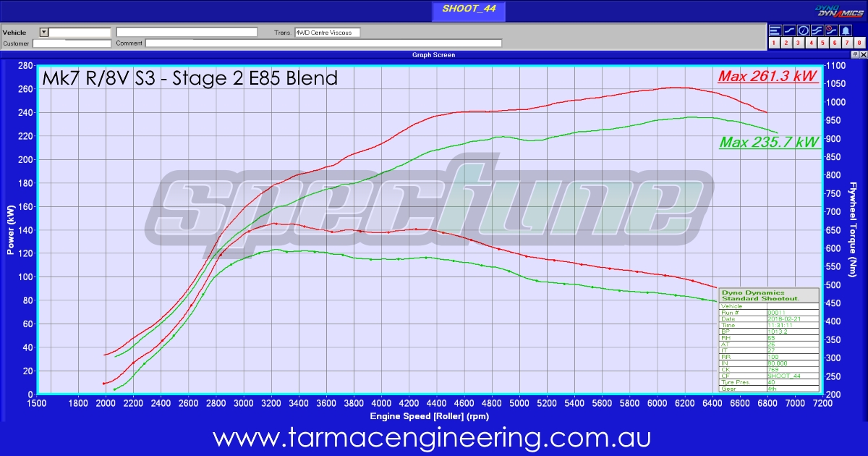Click the alarm bell icon
The image size is (868, 456).
[846, 30]
